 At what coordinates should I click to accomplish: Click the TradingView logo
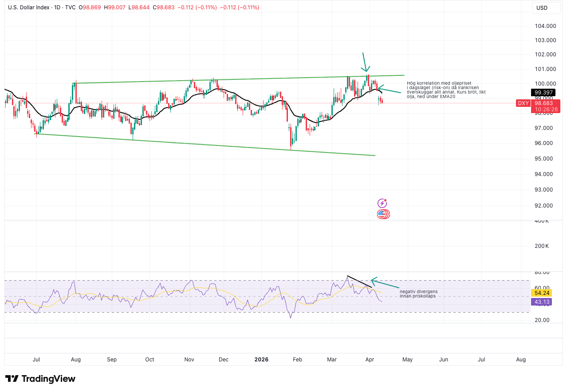click(x=40, y=379)
